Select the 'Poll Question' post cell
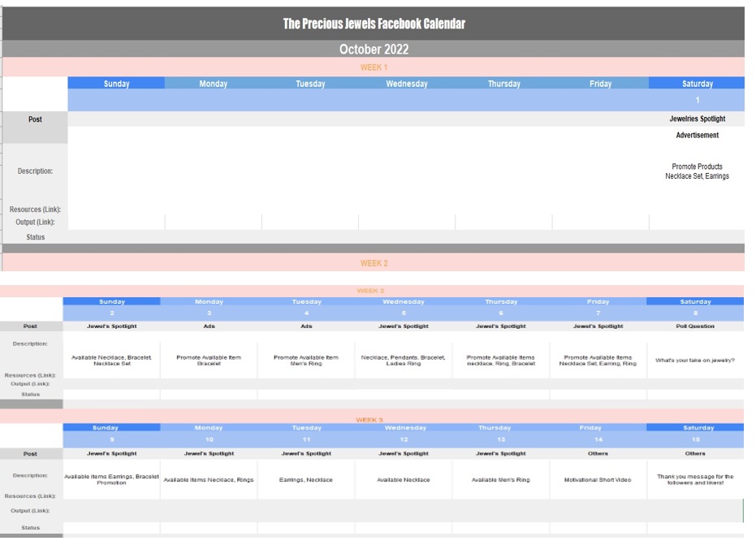 tap(695, 326)
